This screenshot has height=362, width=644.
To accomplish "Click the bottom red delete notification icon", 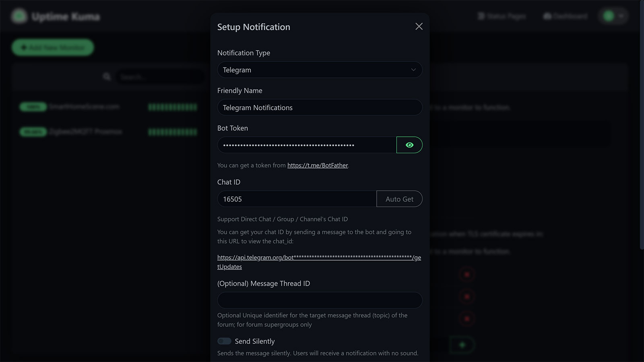I will (466, 318).
